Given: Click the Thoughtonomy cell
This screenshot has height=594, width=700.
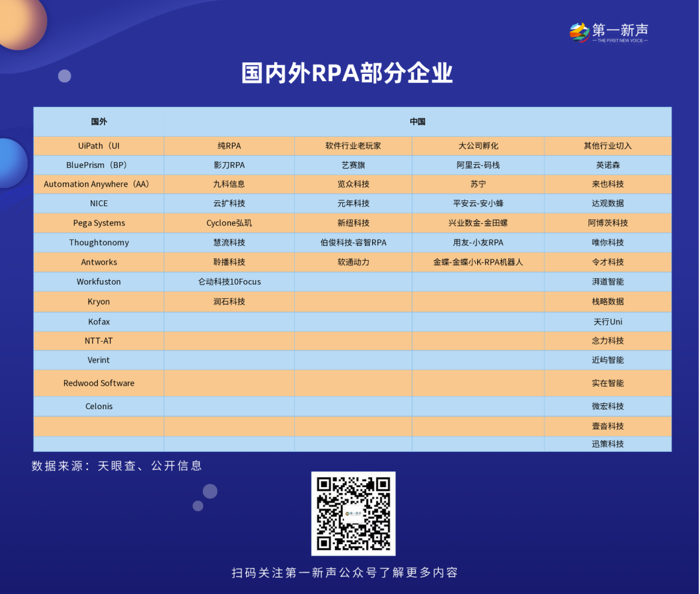Looking at the screenshot, I should [x=99, y=243].
